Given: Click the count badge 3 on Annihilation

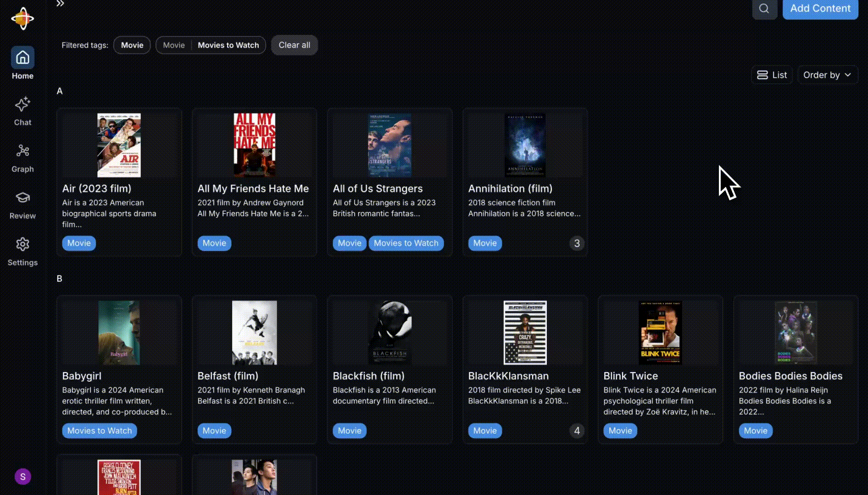Looking at the screenshot, I should pyautogui.click(x=577, y=243).
